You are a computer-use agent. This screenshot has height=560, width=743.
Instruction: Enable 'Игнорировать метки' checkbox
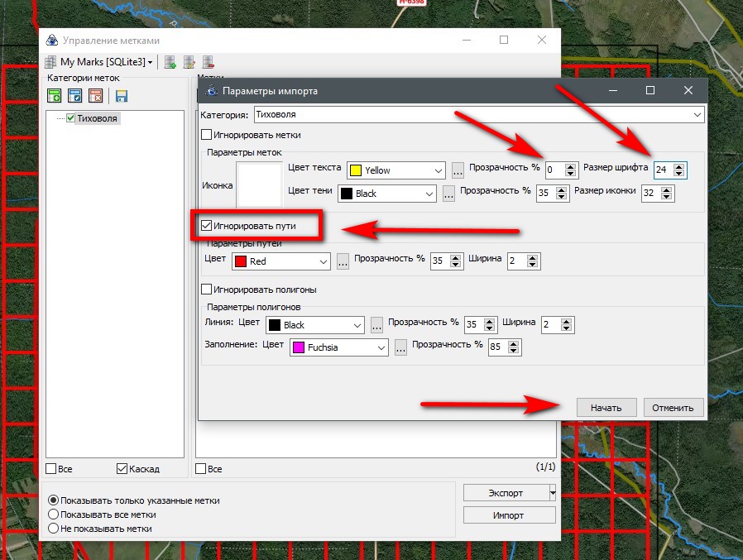[x=207, y=135]
